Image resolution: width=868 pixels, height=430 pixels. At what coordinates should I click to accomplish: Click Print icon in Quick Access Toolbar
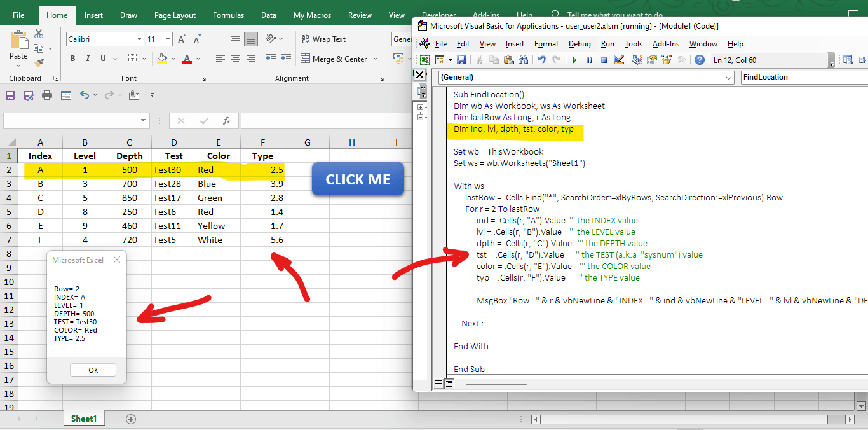(x=47, y=95)
